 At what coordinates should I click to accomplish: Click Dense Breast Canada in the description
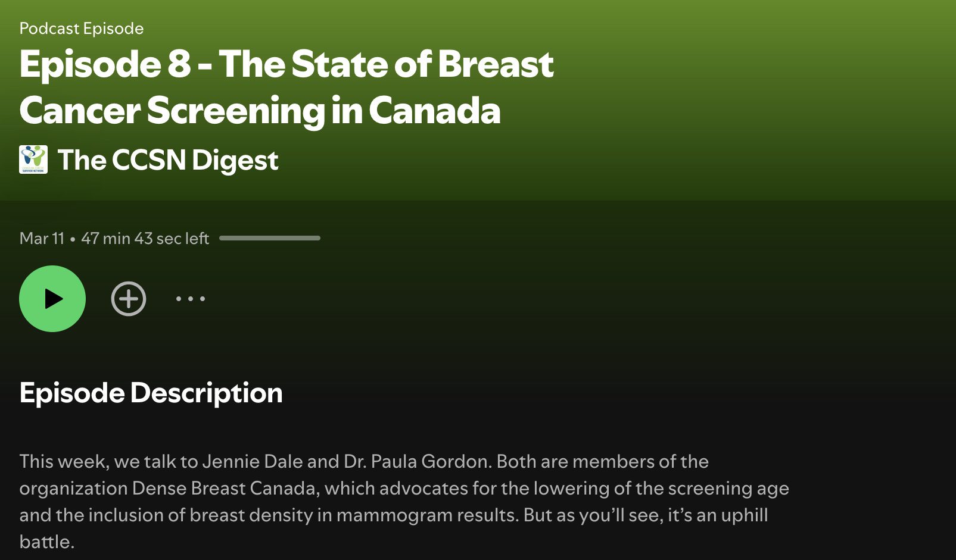click(224, 489)
